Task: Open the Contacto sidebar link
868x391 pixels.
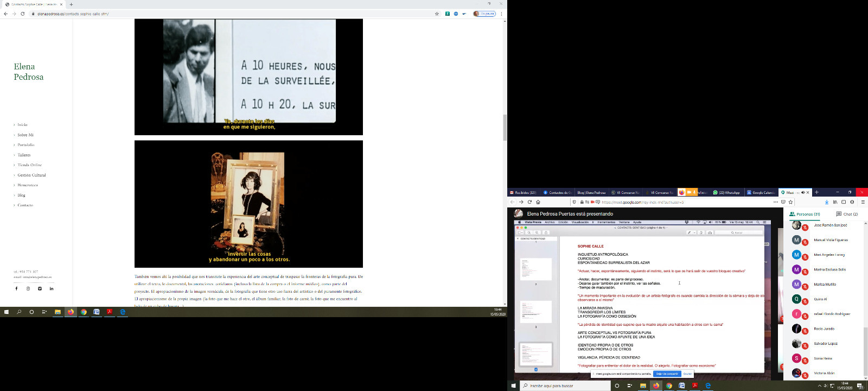Action: point(25,205)
